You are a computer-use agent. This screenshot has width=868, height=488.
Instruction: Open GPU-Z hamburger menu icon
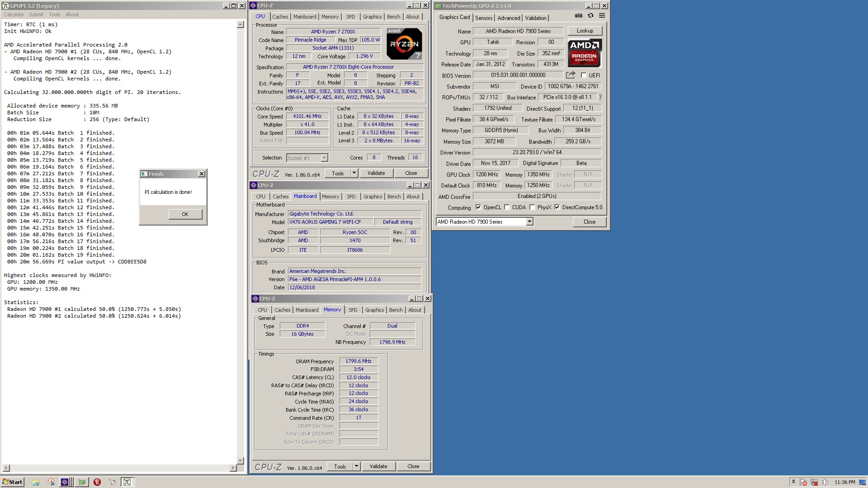click(602, 15)
